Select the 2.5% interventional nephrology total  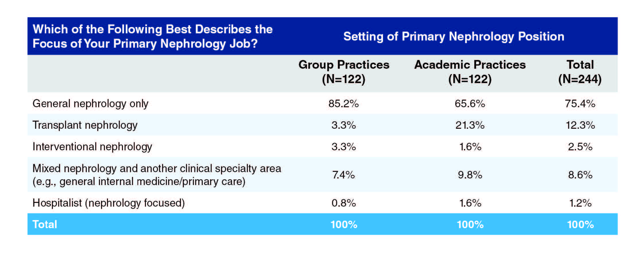(580, 147)
